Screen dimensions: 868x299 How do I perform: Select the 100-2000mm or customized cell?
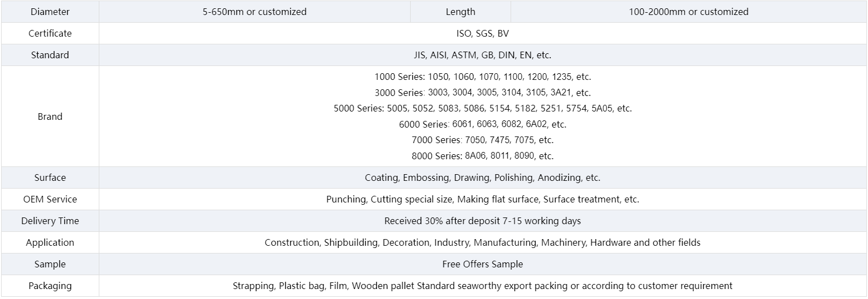click(689, 12)
